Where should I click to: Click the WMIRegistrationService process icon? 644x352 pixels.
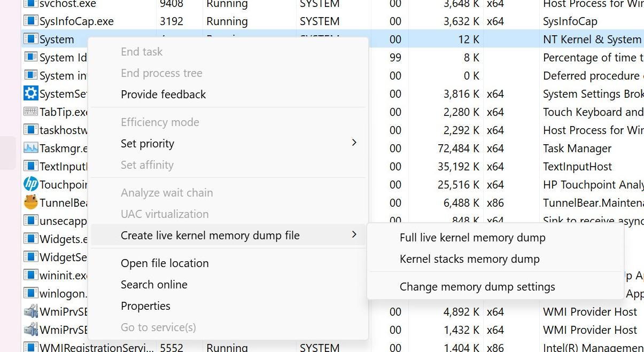point(31,347)
